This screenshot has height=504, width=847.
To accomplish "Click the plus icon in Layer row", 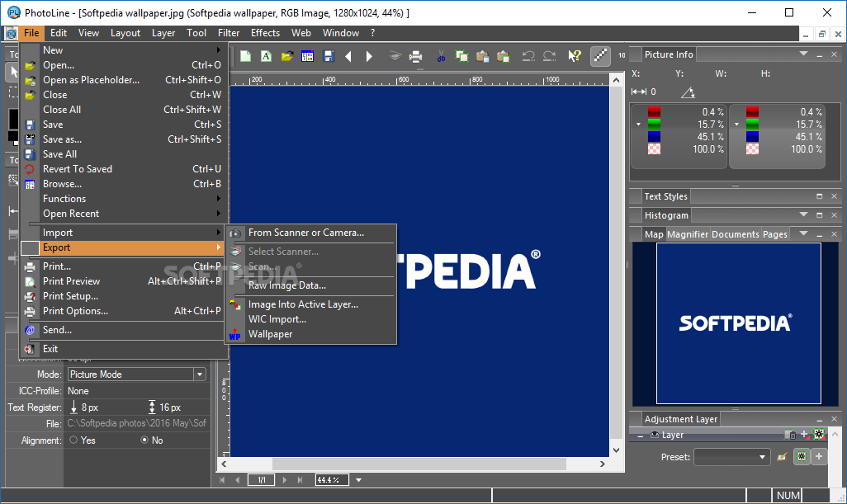I will point(804,435).
